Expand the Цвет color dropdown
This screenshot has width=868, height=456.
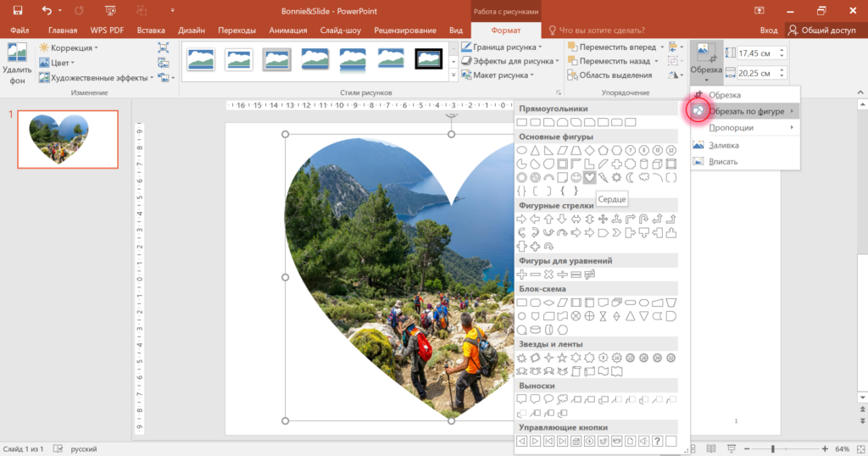point(57,63)
